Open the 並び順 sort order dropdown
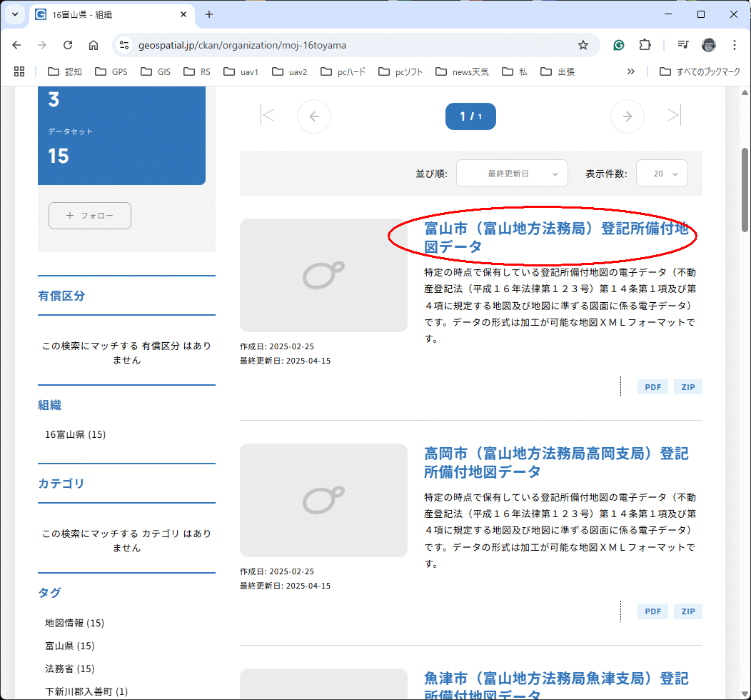 tap(512, 174)
